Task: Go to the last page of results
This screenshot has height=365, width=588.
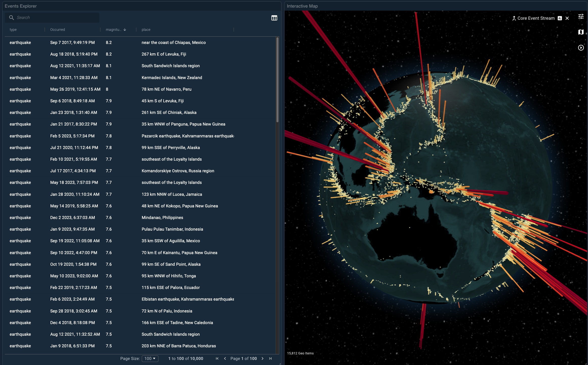Action: tap(270, 358)
